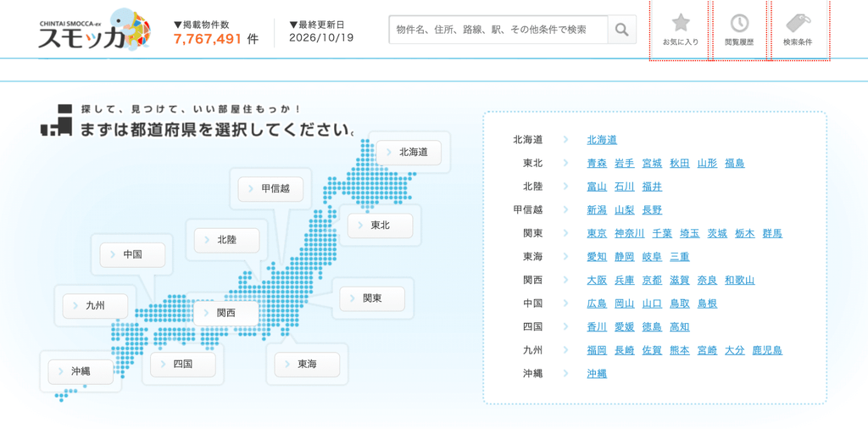Open the 青森 prefecture link
The width and height of the screenshot is (868, 429).
point(597,164)
